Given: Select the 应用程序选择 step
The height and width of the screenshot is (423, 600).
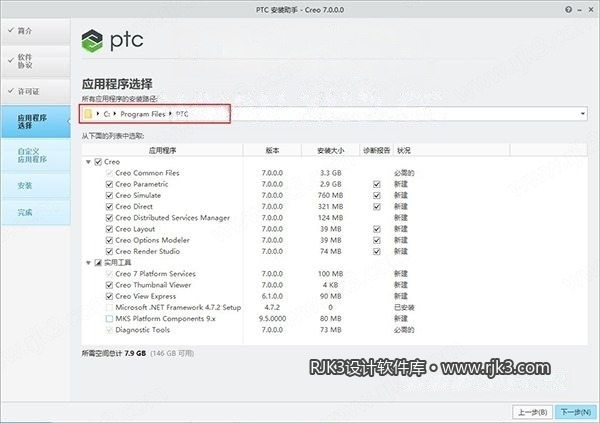Looking at the screenshot, I should tap(36, 122).
